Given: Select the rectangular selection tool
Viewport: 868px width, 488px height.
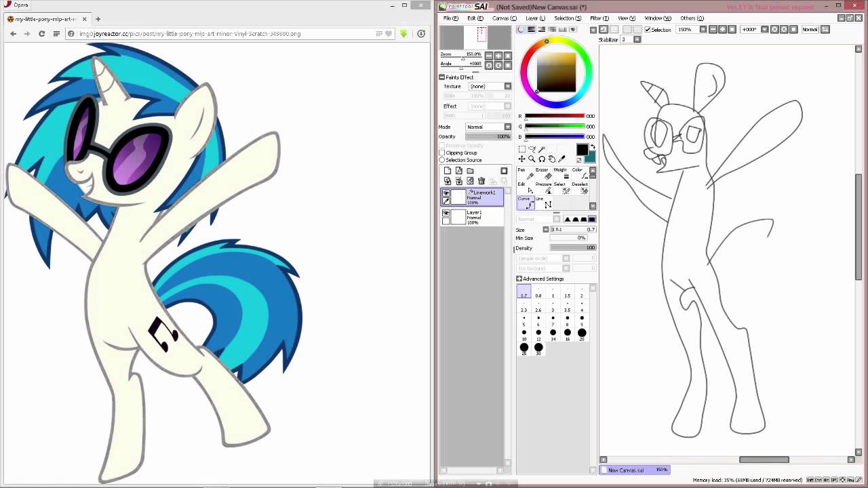Looking at the screenshot, I should pos(521,149).
